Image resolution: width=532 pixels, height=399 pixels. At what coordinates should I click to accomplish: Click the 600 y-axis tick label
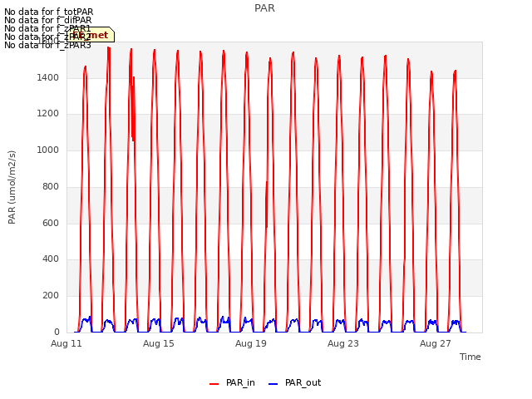51,223
